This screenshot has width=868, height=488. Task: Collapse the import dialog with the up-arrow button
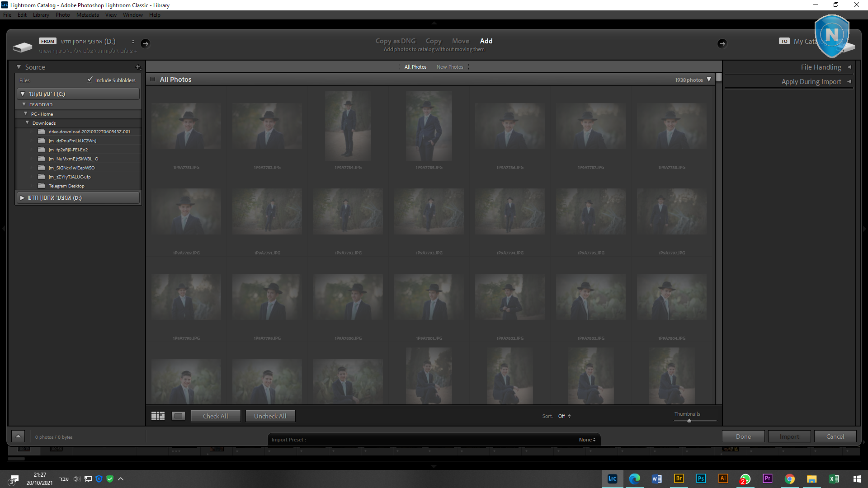point(18,436)
